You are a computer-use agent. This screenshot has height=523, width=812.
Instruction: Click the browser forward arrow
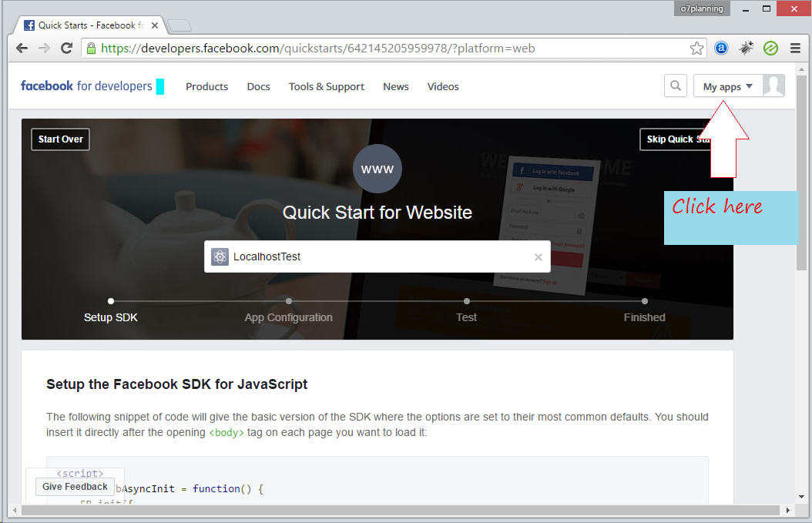[45, 49]
